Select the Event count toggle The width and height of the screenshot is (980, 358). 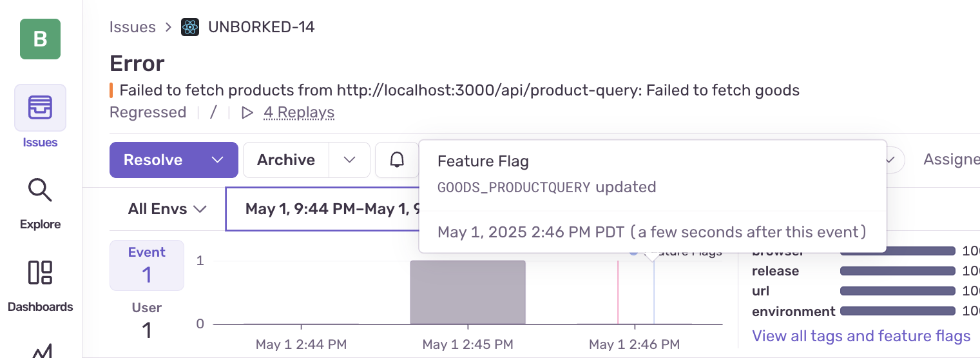pos(147,265)
